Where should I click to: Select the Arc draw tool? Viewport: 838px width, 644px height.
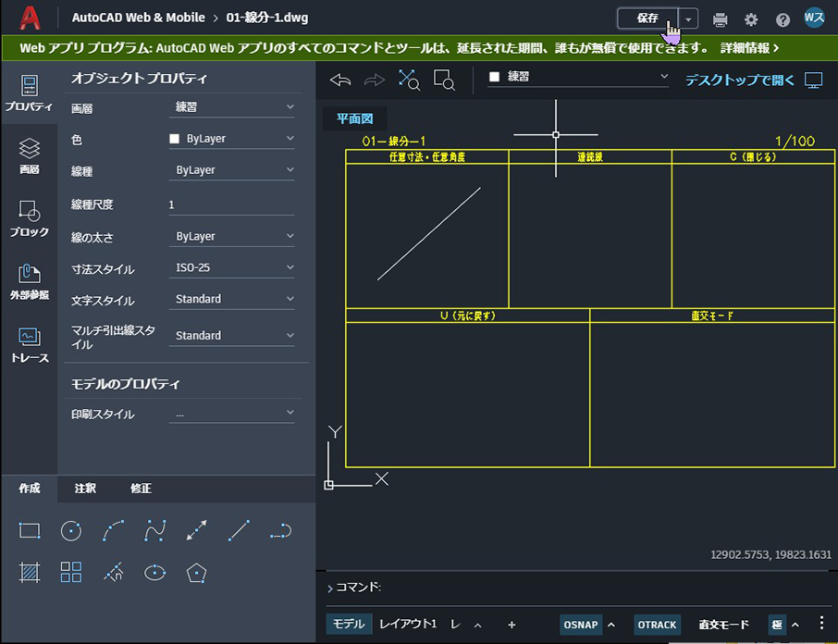(113, 531)
